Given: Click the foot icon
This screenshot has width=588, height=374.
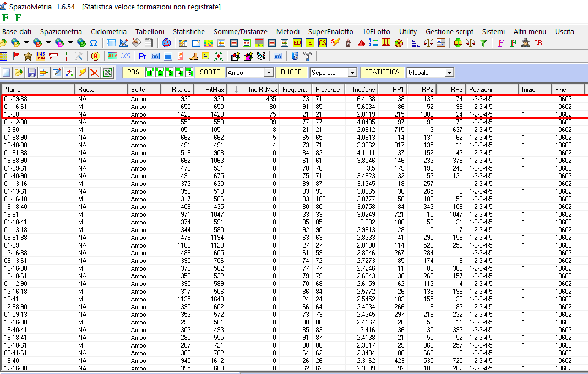Looking at the screenshot, I should coord(193,57).
